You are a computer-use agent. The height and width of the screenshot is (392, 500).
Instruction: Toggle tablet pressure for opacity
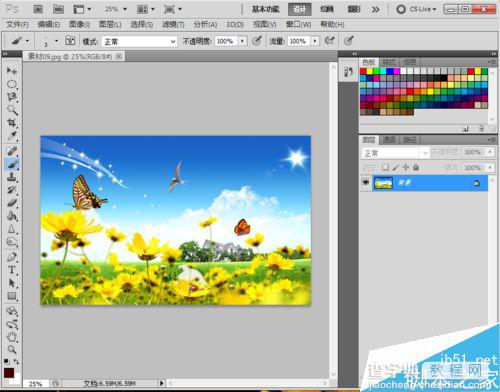pos(256,41)
